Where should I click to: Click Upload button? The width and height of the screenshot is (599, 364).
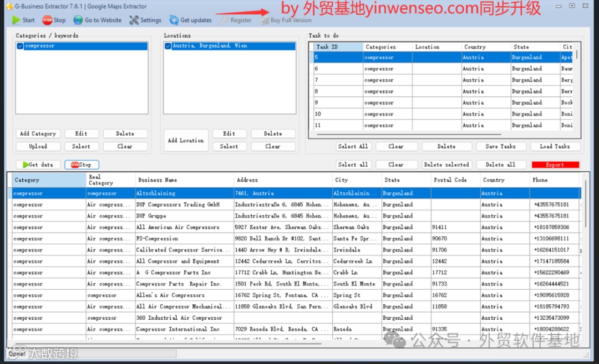tap(38, 146)
